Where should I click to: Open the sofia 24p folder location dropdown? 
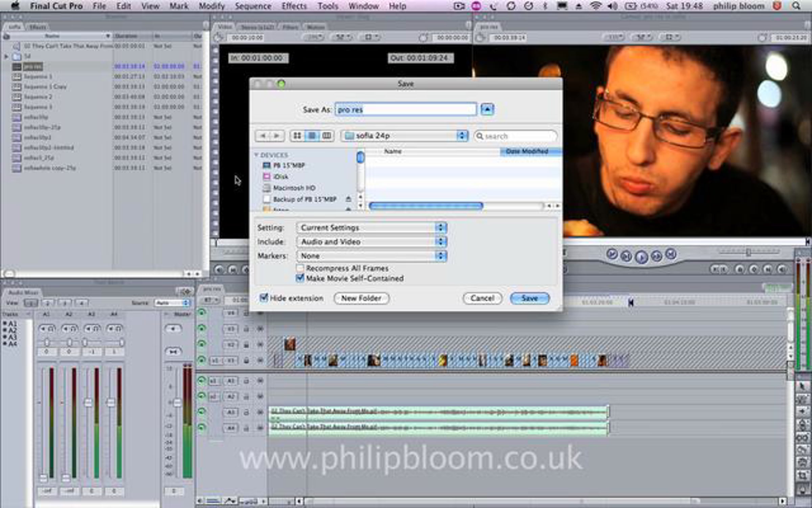pyautogui.click(x=405, y=136)
